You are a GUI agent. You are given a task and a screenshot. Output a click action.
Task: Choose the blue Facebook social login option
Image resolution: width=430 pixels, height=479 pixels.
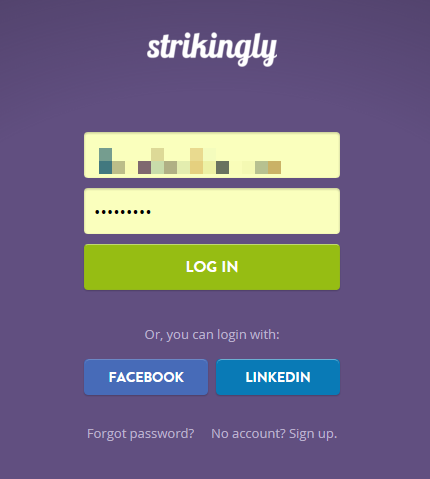pyautogui.click(x=146, y=377)
